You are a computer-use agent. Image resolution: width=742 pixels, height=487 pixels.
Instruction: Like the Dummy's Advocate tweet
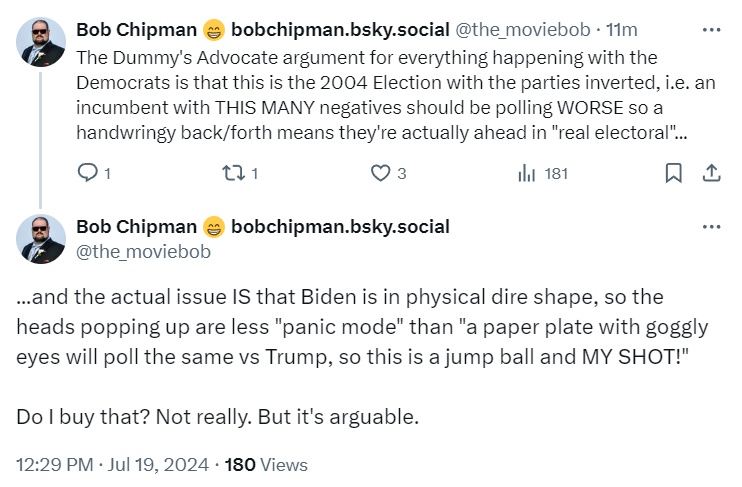pyautogui.click(x=380, y=173)
